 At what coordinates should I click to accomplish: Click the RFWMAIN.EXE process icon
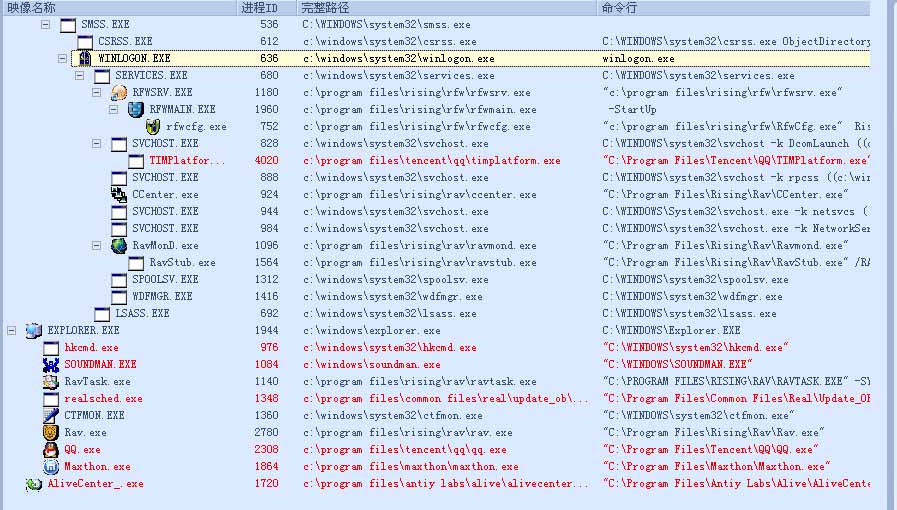[136, 109]
